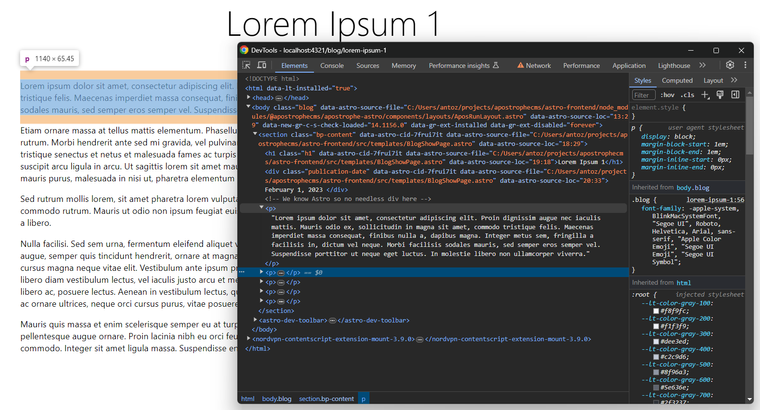Click the Network warning triangle icon

pyautogui.click(x=520, y=65)
